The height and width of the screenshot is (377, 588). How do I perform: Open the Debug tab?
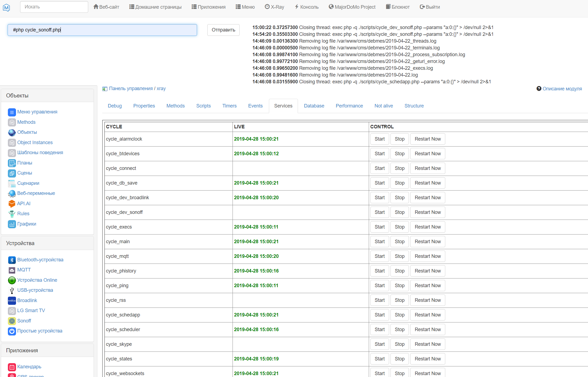click(115, 106)
